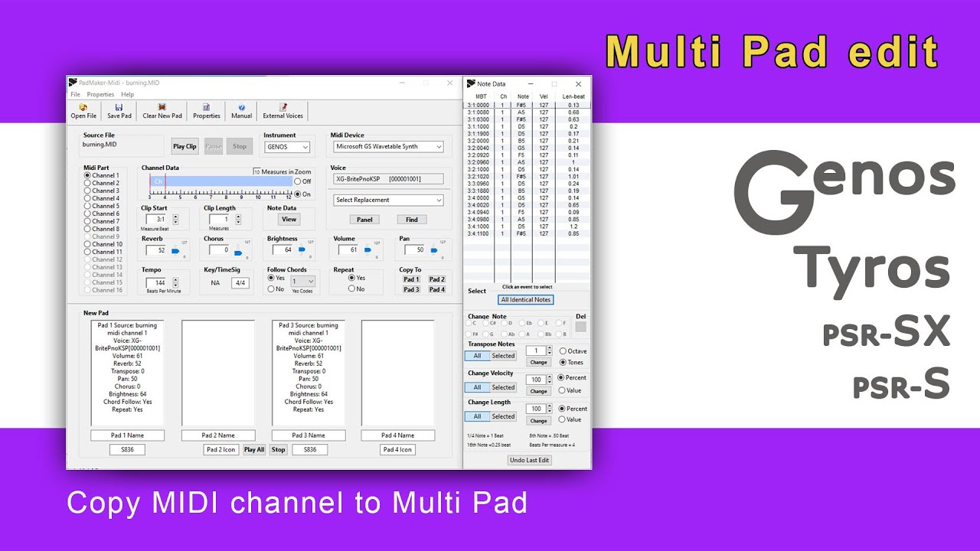The image size is (980, 551).
Task: Expand the Select Replacement voice dropdown
Action: click(389, 200)
